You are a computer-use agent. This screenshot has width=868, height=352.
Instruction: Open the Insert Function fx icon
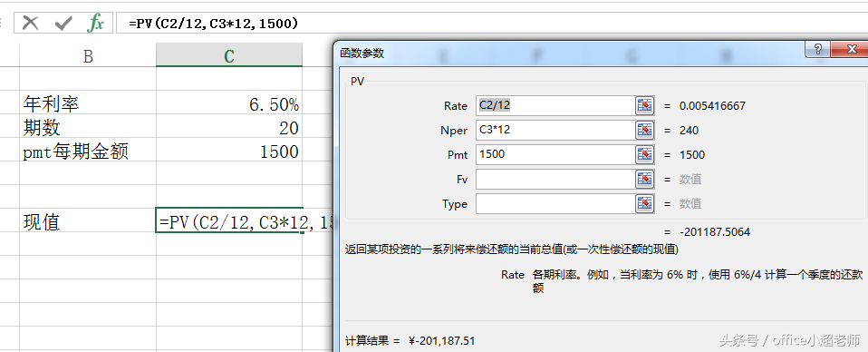(96, 24)
